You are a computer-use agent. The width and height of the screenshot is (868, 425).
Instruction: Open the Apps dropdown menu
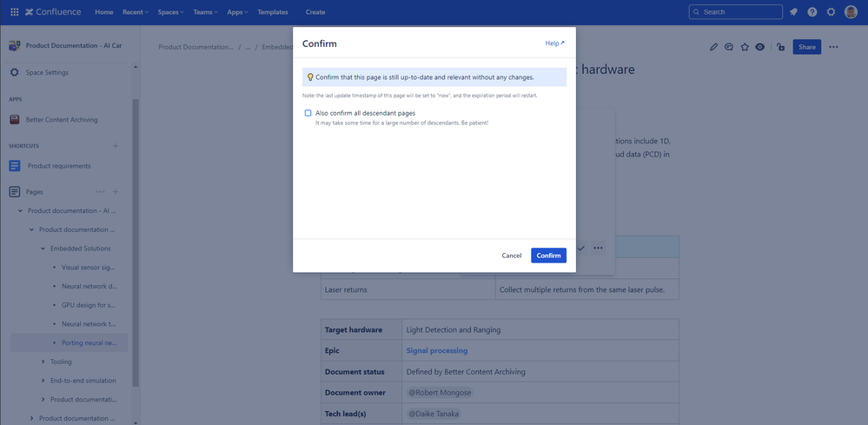coord(237,12)
